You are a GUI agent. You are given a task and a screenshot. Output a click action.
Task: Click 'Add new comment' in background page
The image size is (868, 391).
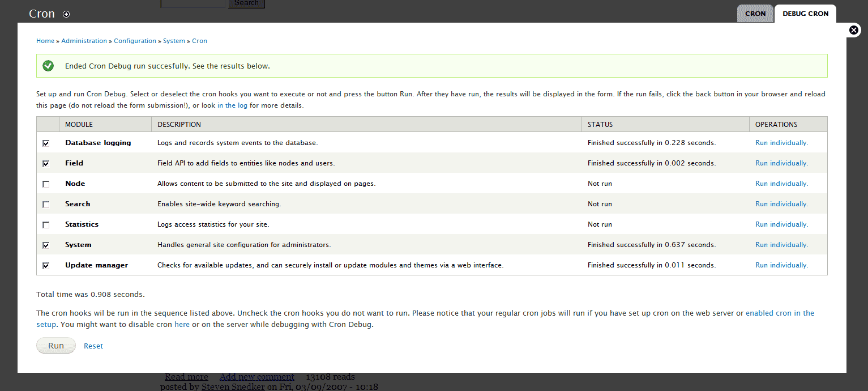point(257,377)
